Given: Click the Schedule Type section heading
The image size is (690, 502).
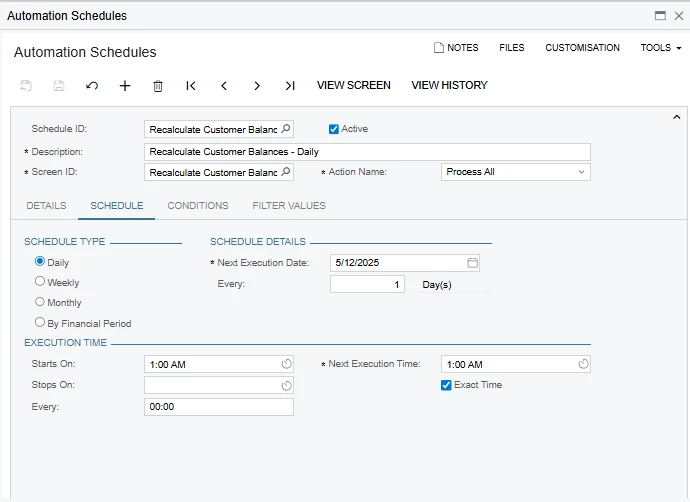Looking at the screenshot, I should 65,242.
